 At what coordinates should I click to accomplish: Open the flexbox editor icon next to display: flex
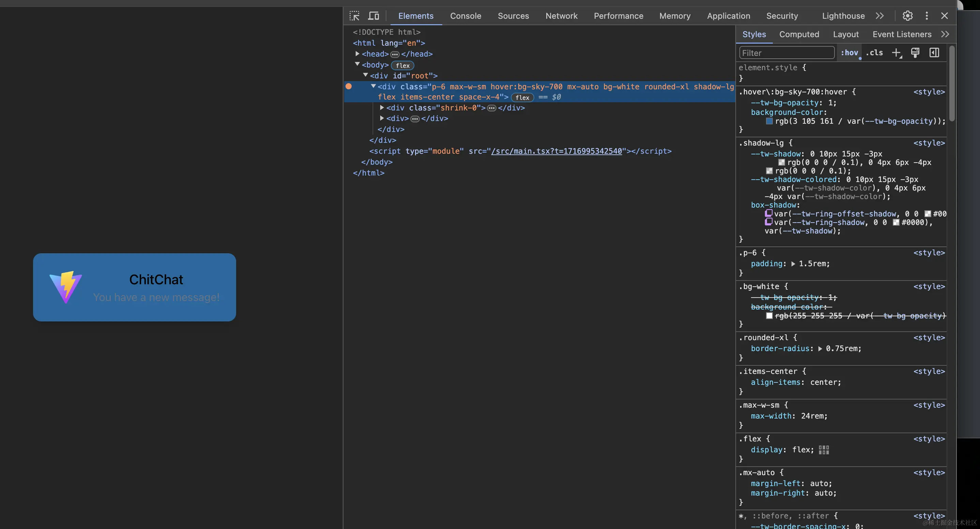[x=824, y=450]
